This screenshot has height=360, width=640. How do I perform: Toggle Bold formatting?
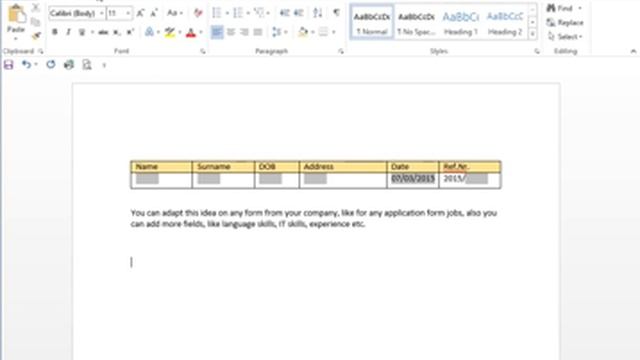point(55,32)
